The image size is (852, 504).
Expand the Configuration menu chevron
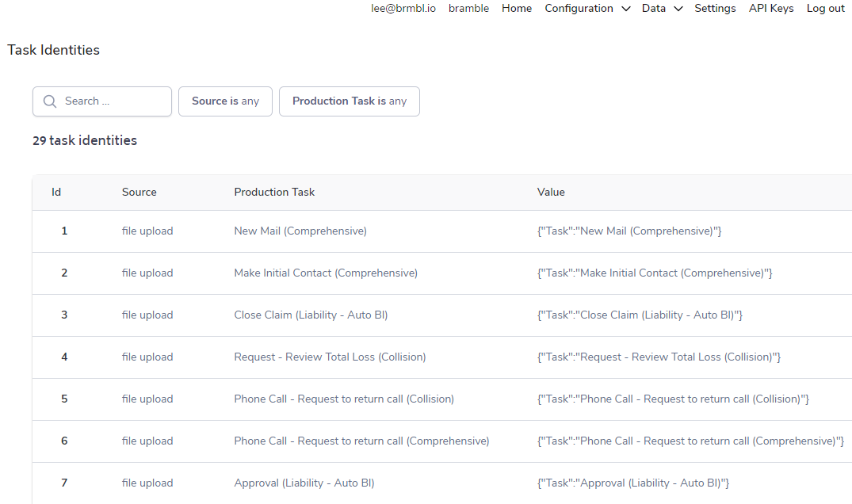pyautogui.click(x=626, y=9)
